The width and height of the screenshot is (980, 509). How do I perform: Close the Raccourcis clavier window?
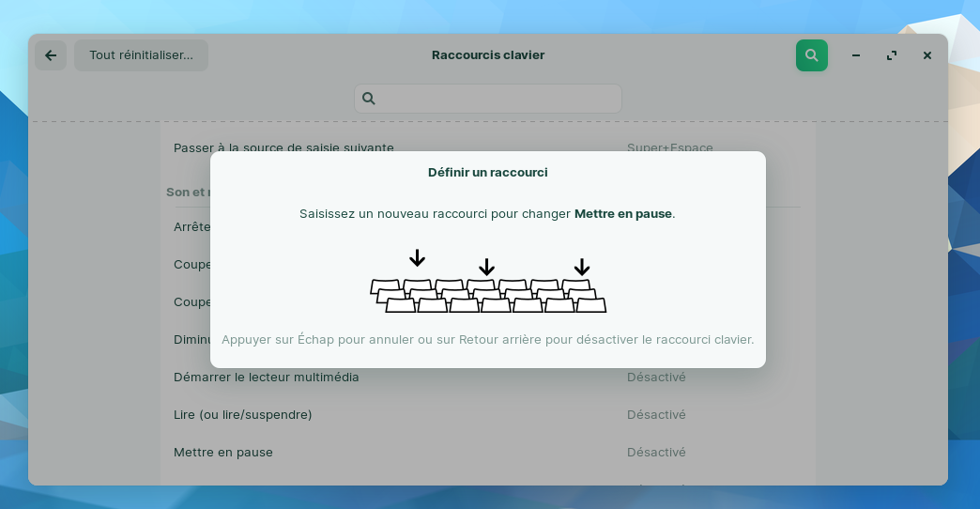[927, 55]
